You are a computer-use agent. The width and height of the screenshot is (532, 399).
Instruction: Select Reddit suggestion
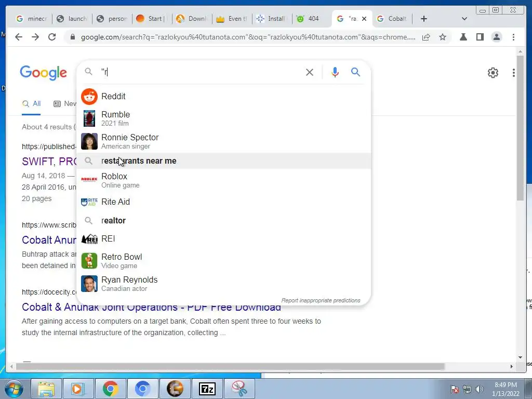[224, 96]
